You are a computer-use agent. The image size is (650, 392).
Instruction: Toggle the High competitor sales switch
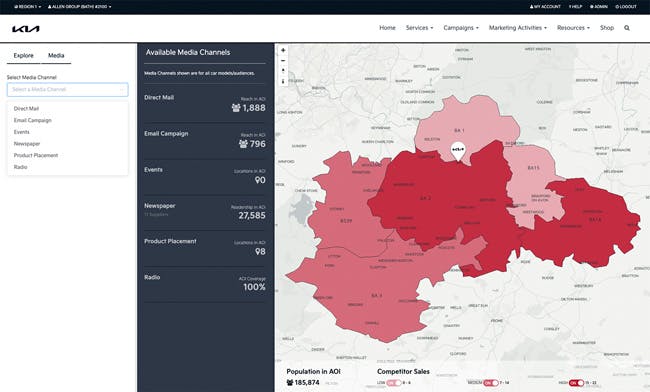coord(576,383)
